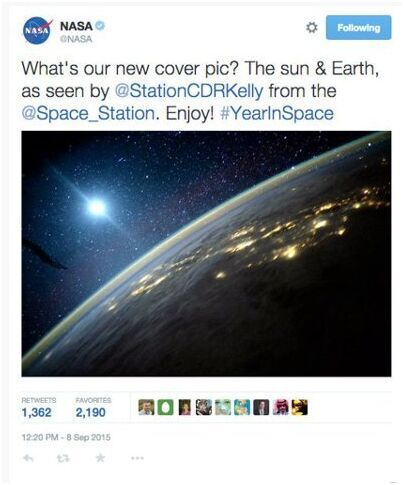This screenshot has width=404, height=485.
Task: Click the NASA logo profile picture
Action: (38, 30)
